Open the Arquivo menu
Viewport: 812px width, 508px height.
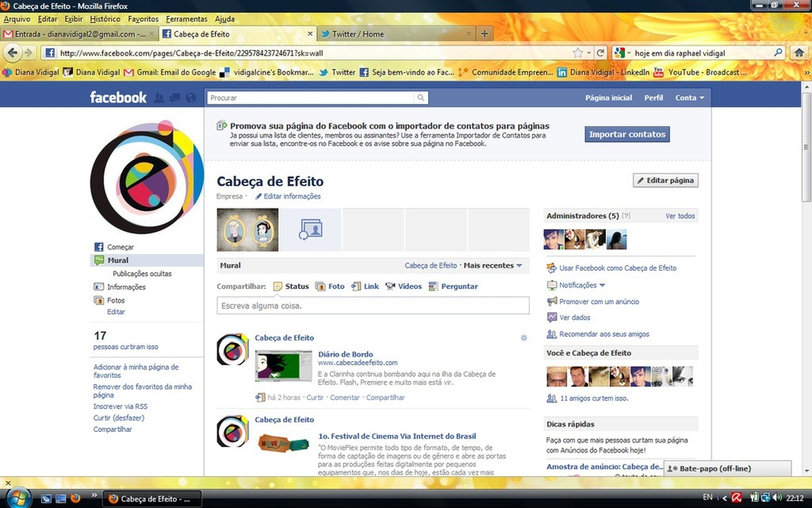coord(17,19)
